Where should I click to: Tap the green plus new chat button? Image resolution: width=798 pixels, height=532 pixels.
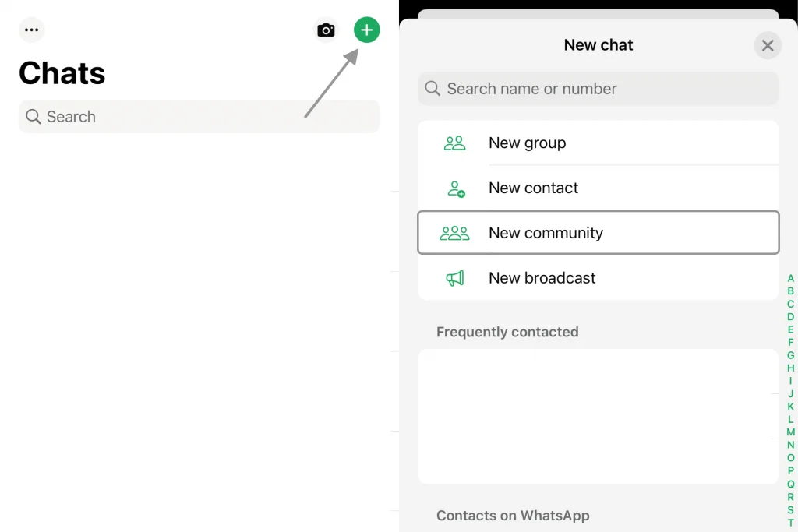pos(367,30)
